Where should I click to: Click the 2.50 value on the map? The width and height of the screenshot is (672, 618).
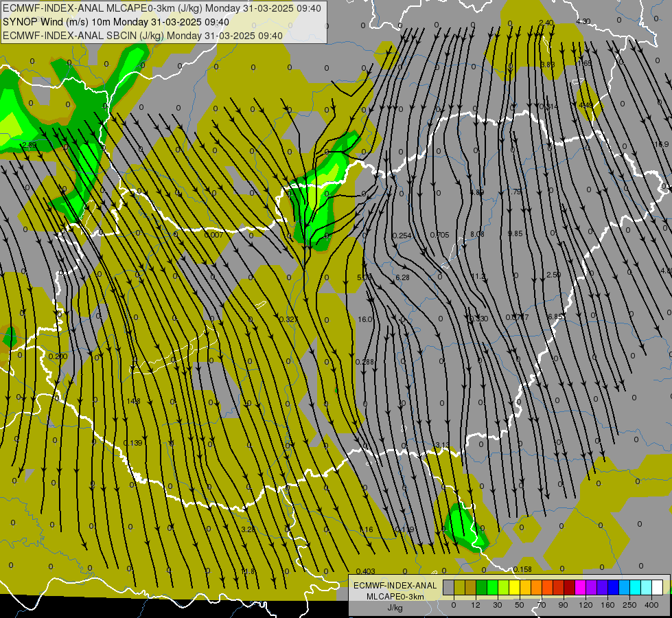(x=553, y=275)
